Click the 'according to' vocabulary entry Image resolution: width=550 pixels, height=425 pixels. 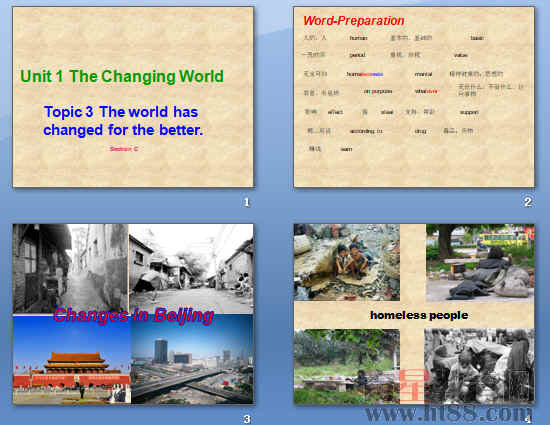366,131
